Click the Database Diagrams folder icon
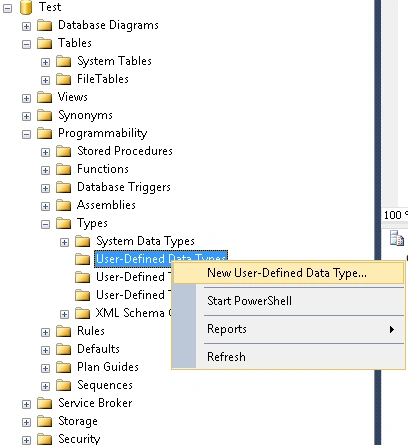The height and width of the screenshot is (445, 408). click(45, 25)
